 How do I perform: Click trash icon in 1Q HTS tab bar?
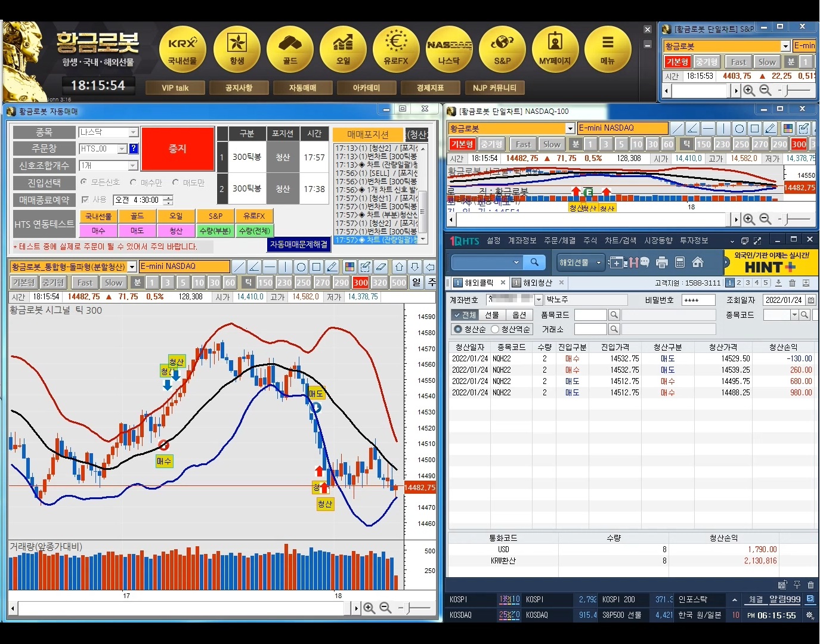pyautogui.click(x=792, y=283)
